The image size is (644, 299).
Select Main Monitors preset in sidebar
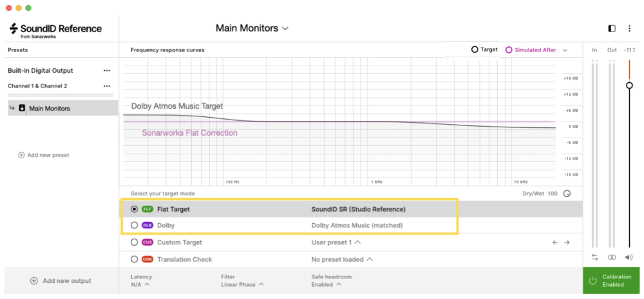click(50, 109)
